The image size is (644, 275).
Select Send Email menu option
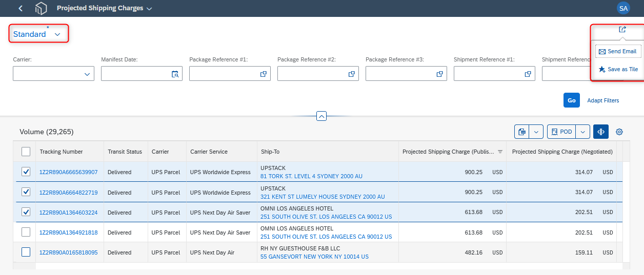tap(618, 51)
